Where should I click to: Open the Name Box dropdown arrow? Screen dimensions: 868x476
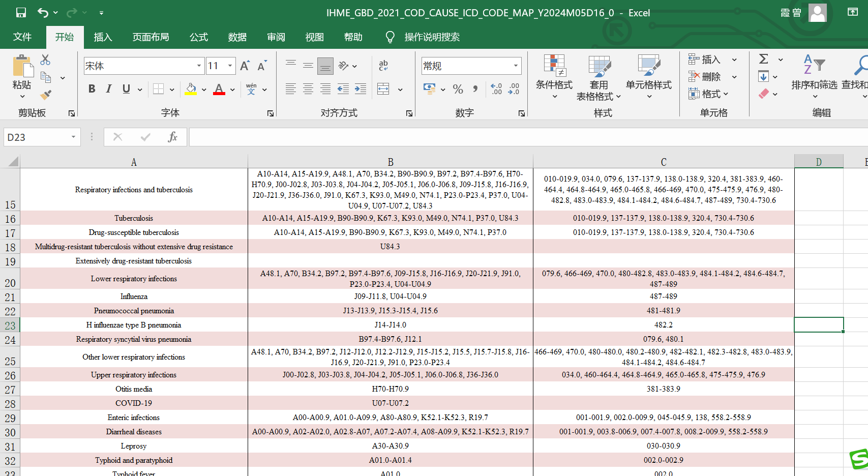[73, 137]
